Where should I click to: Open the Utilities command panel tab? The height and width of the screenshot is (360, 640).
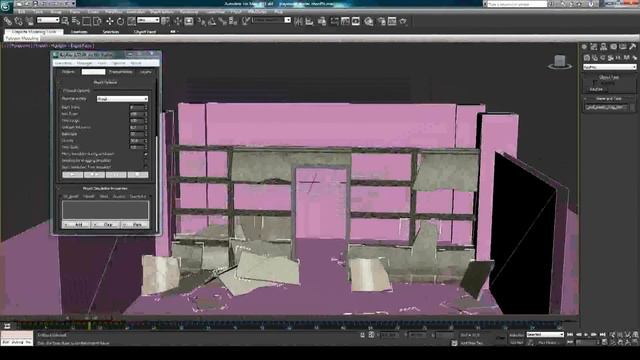633,47
